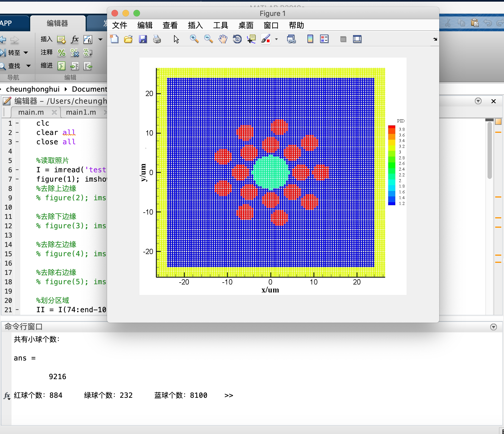This screenshot has width=504, height=434.
Task: Click New Figure icon in Figure 1 toolbar
Action: point(114,39)
